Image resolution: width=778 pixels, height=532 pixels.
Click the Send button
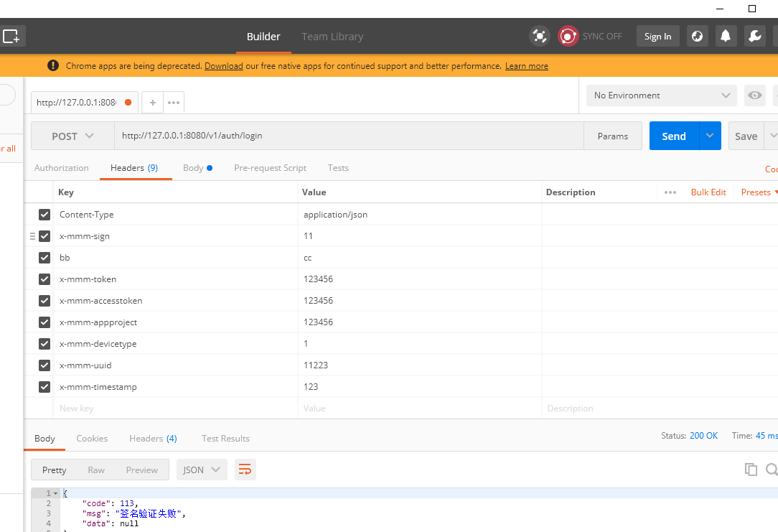(674, 136)
